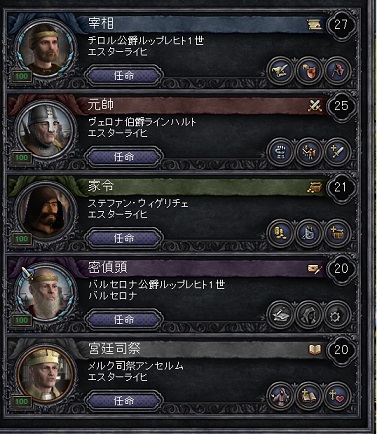377x434 pixels.
Task: Click the 任命 button for 密偵頭
Action: pos(124,320)
